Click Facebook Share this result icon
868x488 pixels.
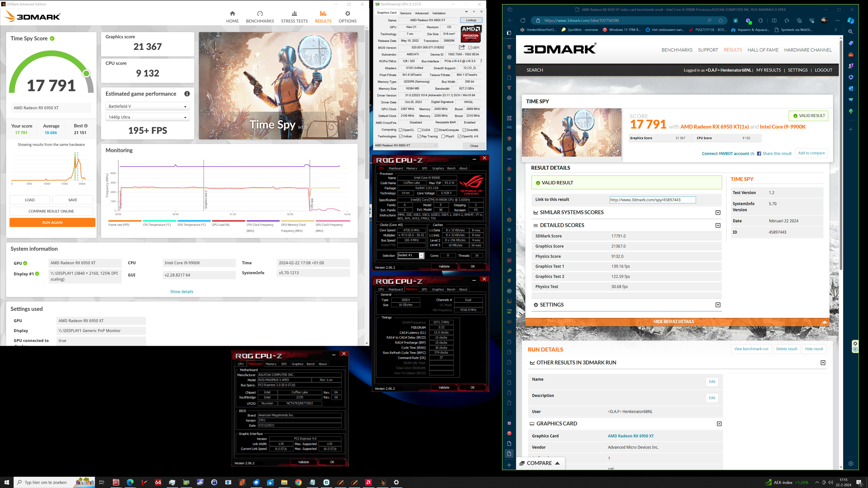[759, 154]
